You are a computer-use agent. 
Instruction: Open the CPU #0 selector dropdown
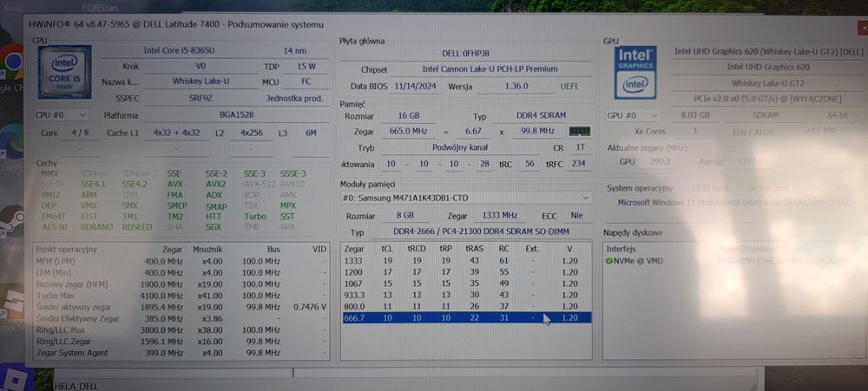pyautogui.click(x=61, y=115)
